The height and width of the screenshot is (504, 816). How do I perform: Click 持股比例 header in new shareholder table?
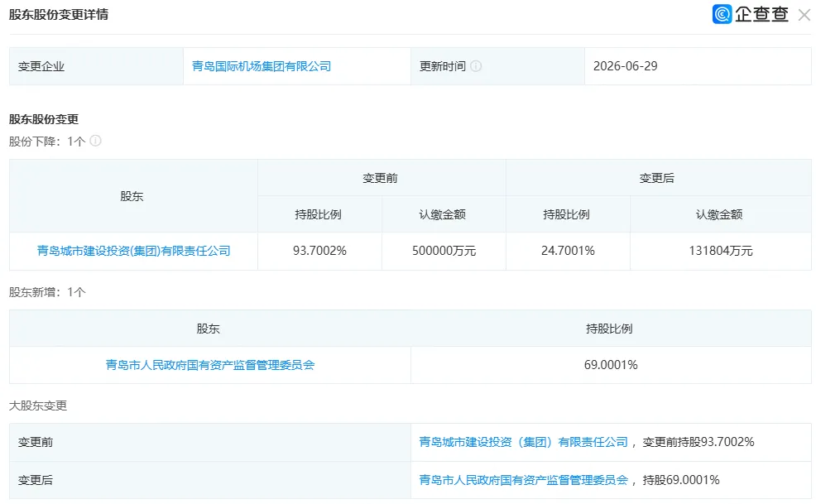pos(609,329)
